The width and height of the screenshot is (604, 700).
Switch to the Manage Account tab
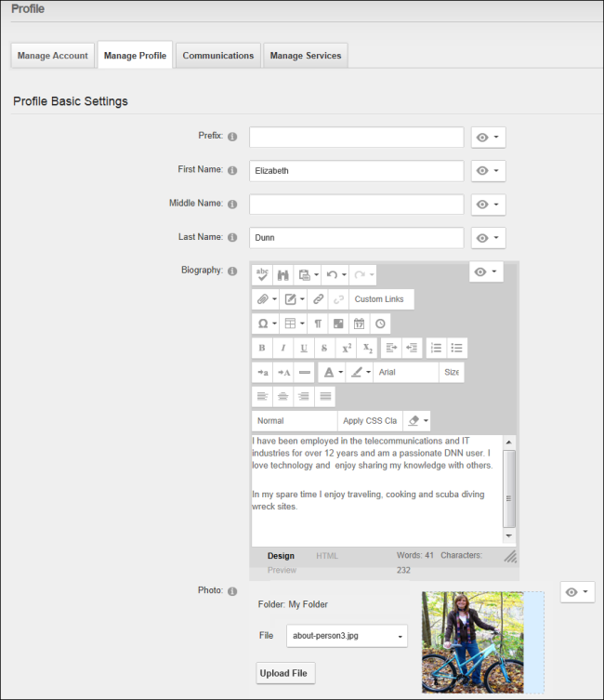coord(53,56)
